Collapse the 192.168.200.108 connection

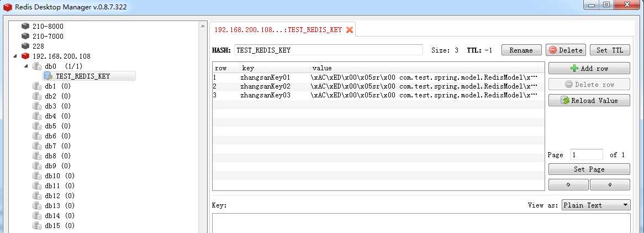coord(14,56)
